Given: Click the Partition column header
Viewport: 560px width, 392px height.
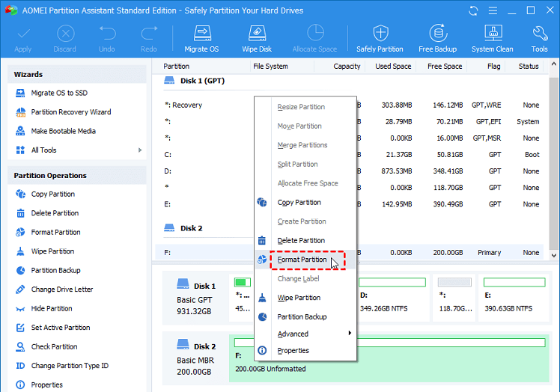Looking at the screenshot, I should [x=177, y=67].
